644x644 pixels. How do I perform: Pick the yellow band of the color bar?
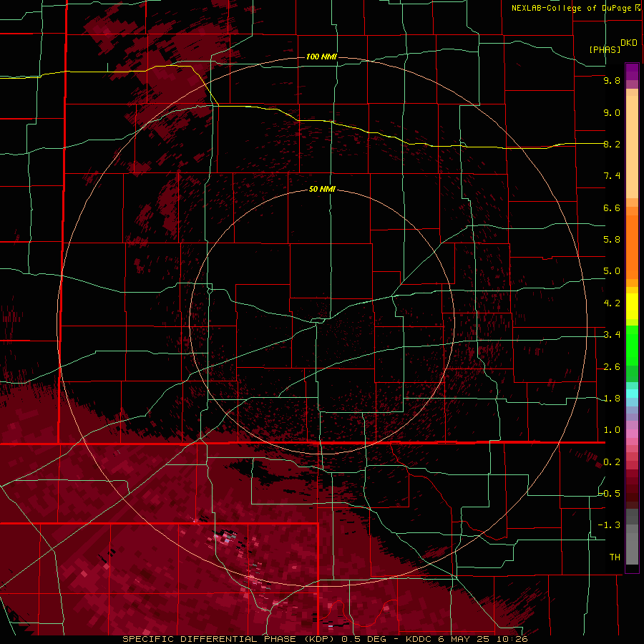(x=632, y=306)
